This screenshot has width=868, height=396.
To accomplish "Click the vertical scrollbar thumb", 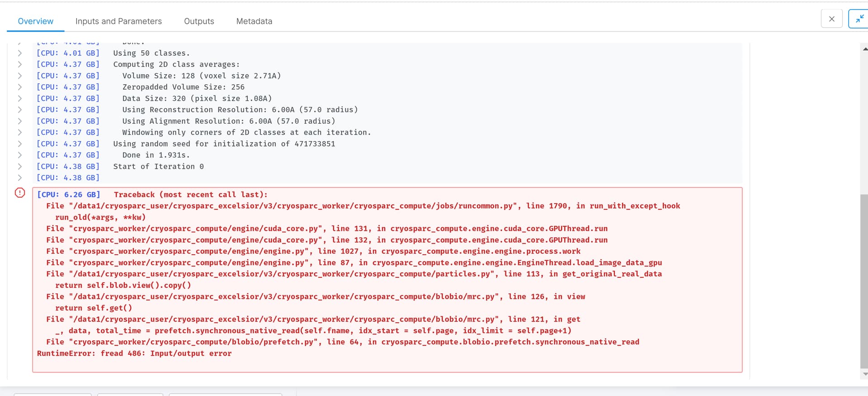I will point(864,281).
